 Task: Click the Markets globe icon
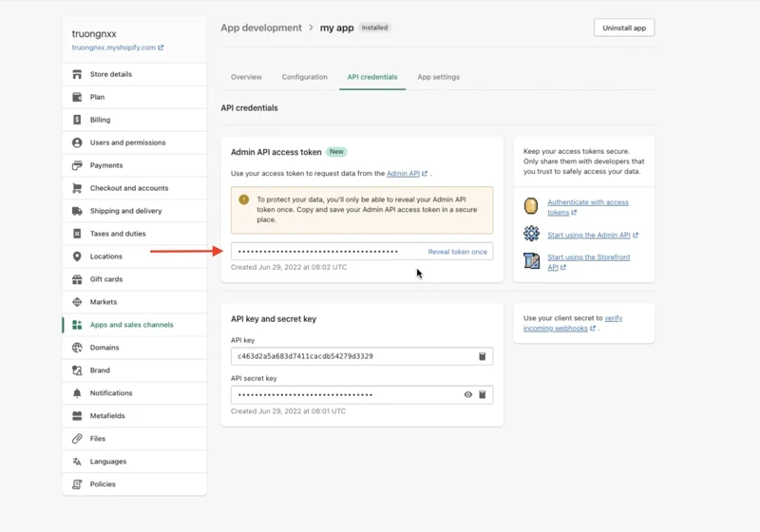tap(77, 302)
